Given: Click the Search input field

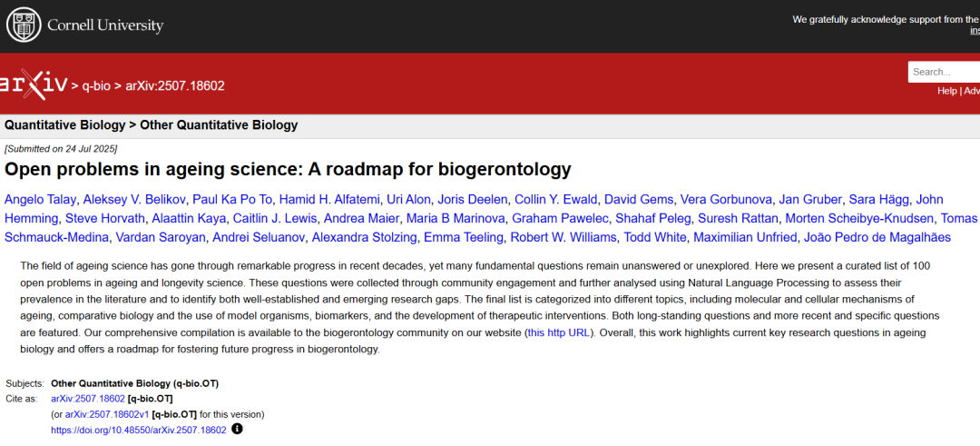Looking at the screenshot, I should (944, 72).
